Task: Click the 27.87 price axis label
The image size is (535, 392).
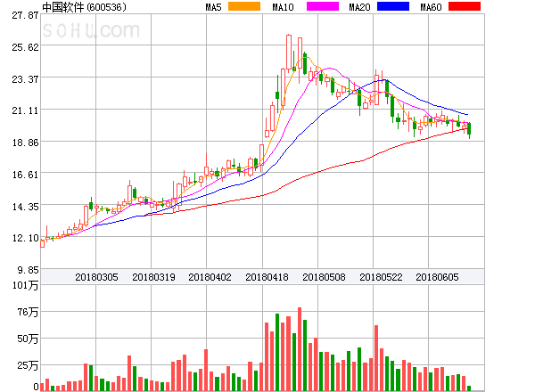Action: pos(25,15)
